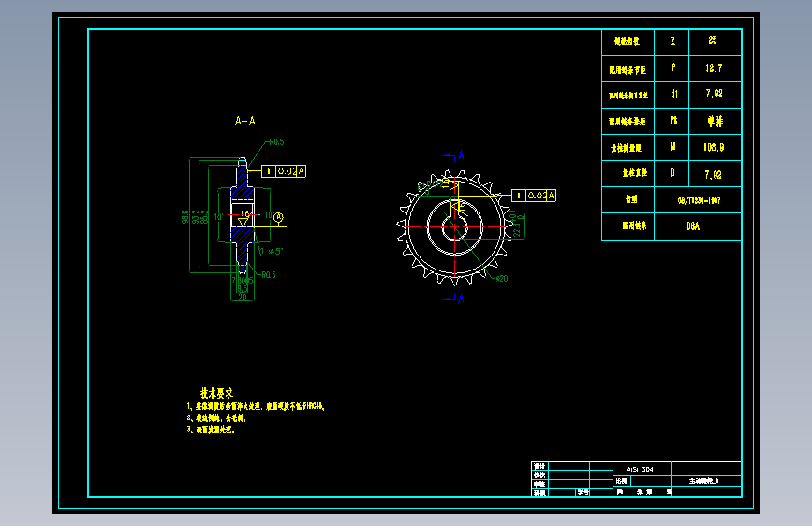Click the GB/T1234-1997 standard cell
The width and height of the screenshot is (812, 526).
[x=698, y=200]
